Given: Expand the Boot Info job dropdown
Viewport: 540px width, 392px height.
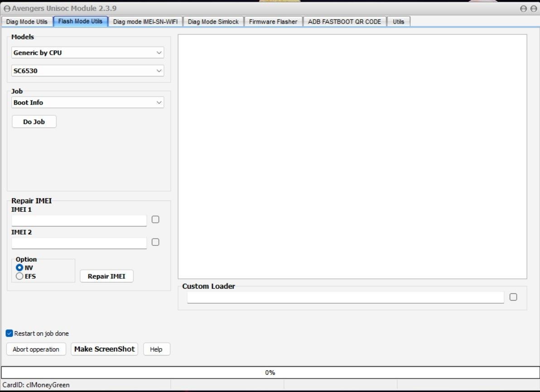Looking at the screenshot, I should [87, 103].
